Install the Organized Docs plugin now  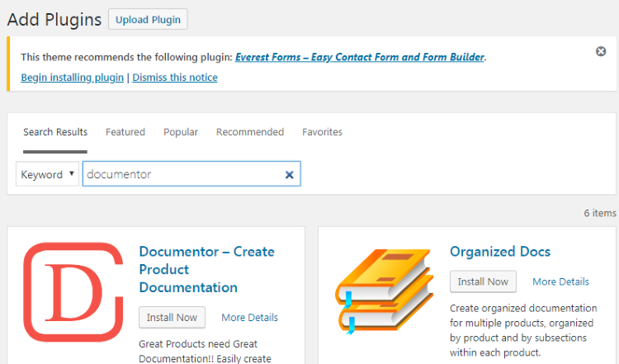[483, 281]
